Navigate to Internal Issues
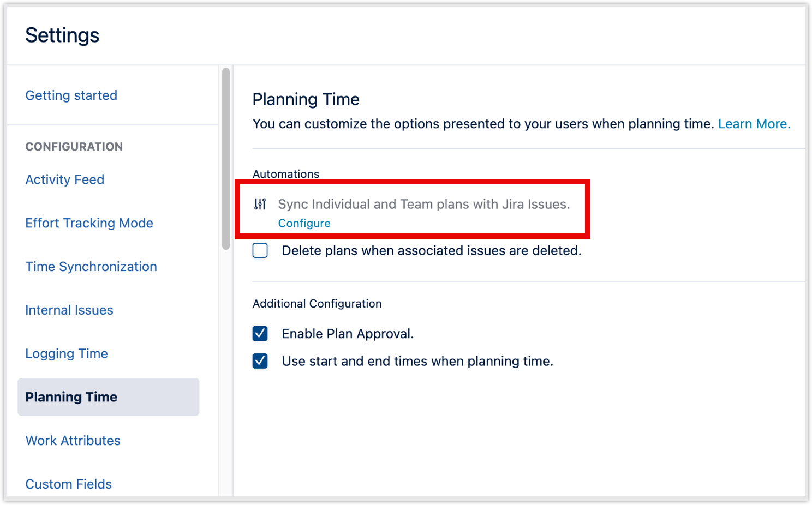This screenshot has width=812, height=505. [x=69, y=310]
